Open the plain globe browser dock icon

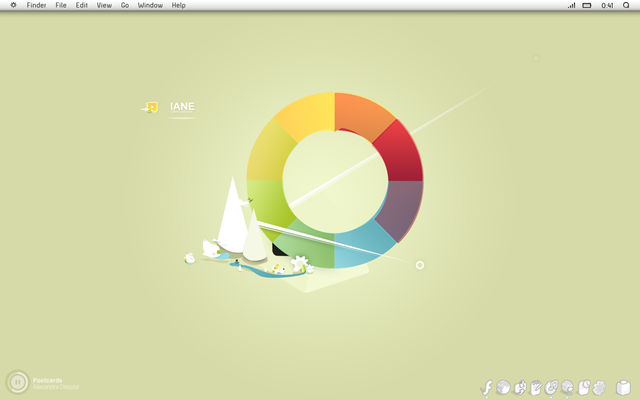click(x=503, y=387)
